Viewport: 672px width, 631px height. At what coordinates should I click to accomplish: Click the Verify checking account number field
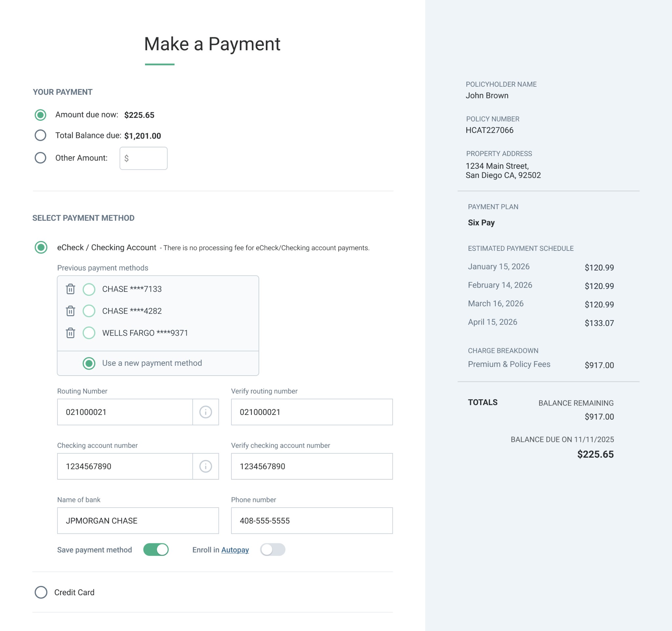311,466
